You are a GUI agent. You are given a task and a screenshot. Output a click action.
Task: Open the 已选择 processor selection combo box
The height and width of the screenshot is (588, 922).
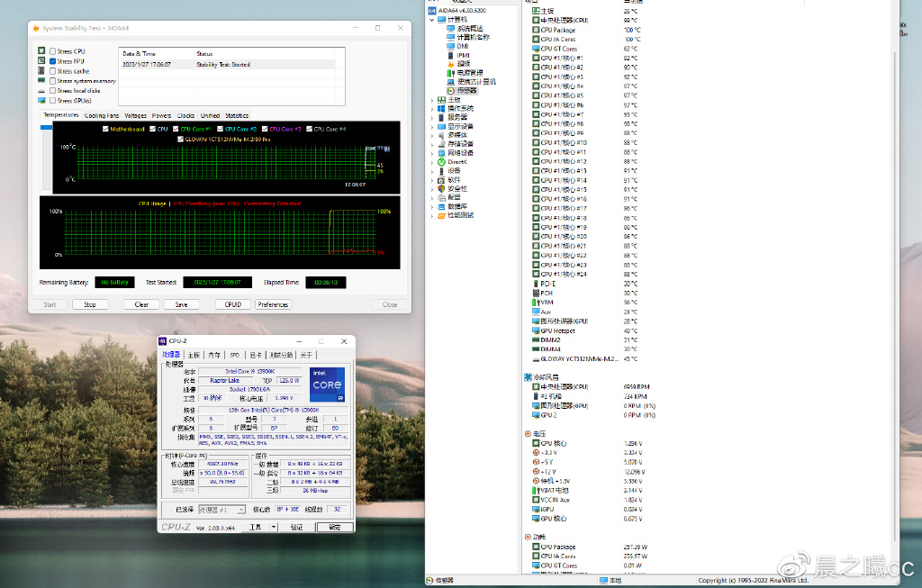[221, 510]
